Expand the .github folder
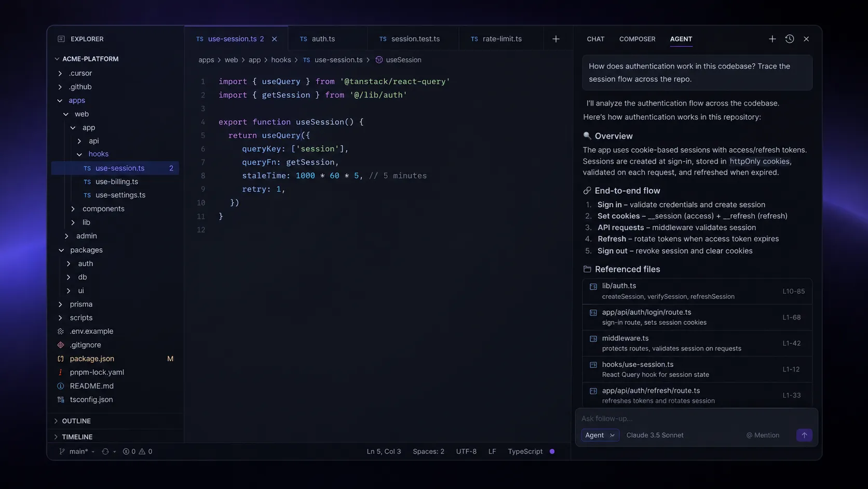Image resolution: width=868 pixels, height=489 pixels. click(x=60, y=87)
